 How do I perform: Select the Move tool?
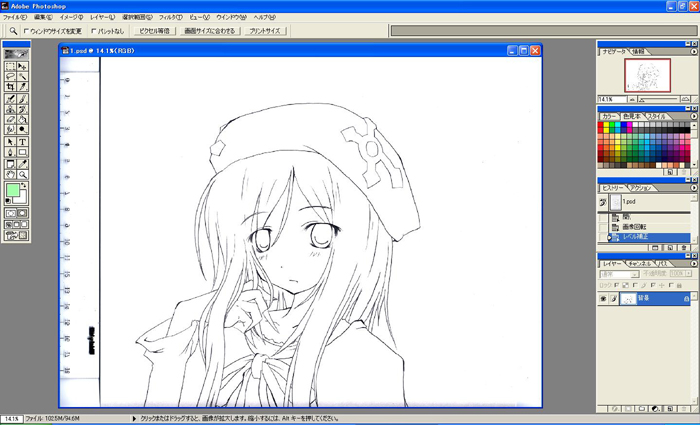point(22,67)
